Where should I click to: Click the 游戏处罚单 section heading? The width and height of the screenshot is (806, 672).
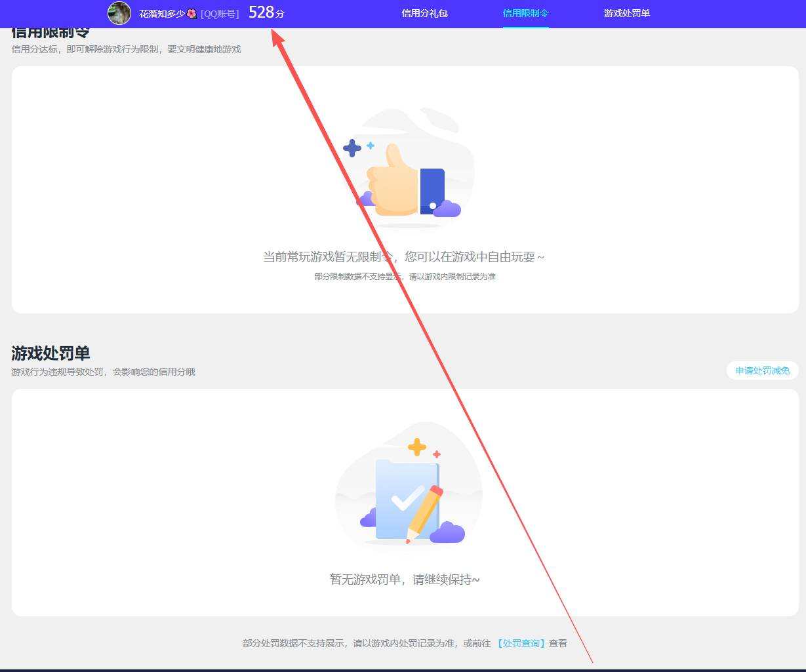[x=50, y=353]
